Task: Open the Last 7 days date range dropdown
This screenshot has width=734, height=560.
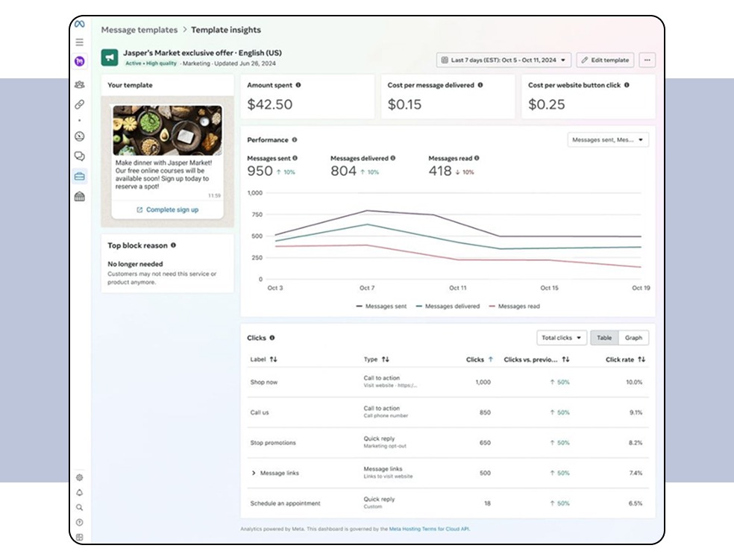Action: 504,60
